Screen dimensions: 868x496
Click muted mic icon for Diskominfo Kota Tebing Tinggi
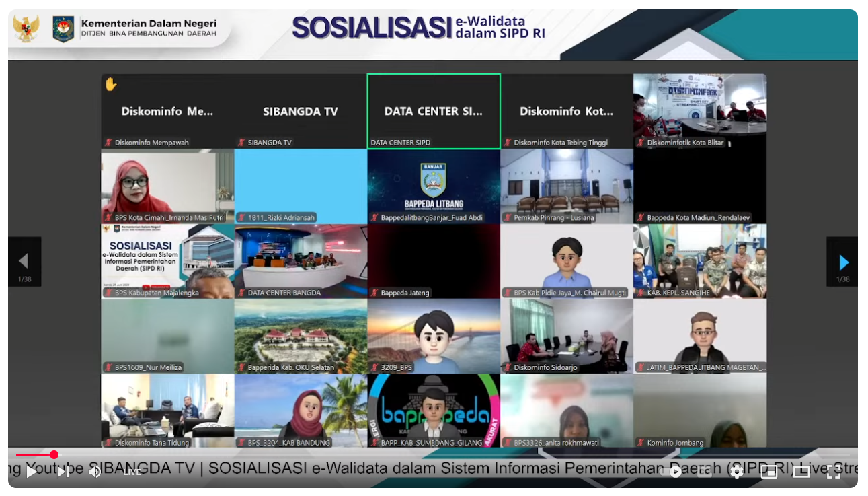click(508, 143)
